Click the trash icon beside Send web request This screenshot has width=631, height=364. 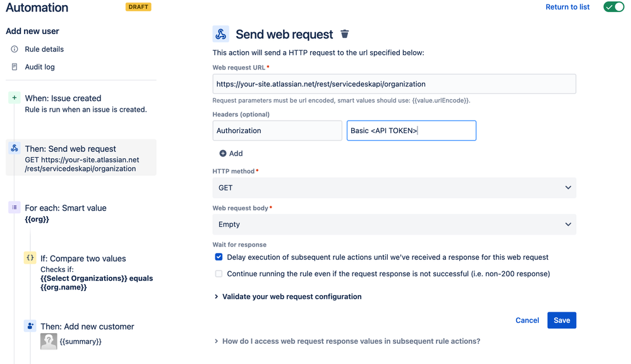pyautogui.click(x=344, y=34)
